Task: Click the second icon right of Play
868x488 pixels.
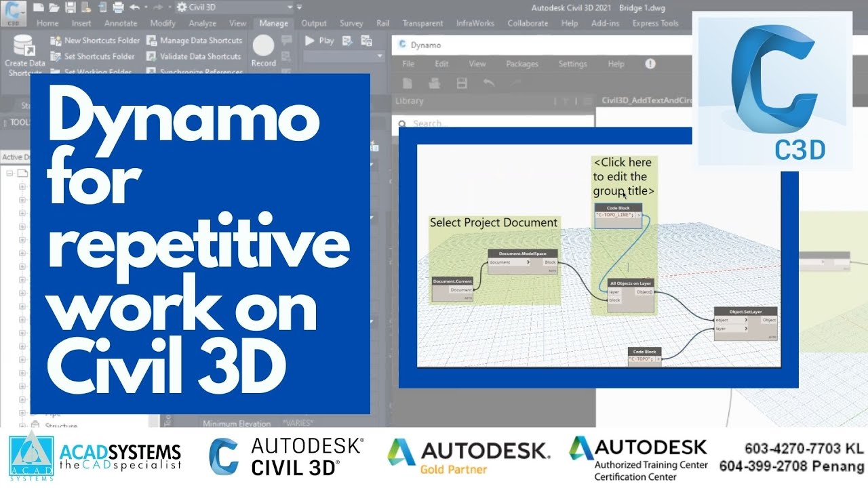Action: pyautogui.click(x=366, y=41)
